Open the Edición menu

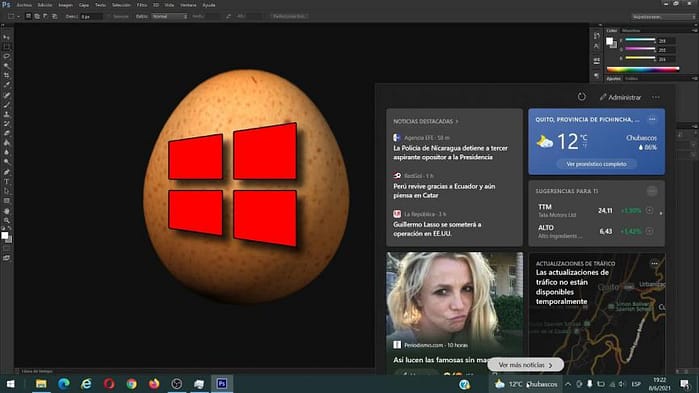[x=45, y=5]
